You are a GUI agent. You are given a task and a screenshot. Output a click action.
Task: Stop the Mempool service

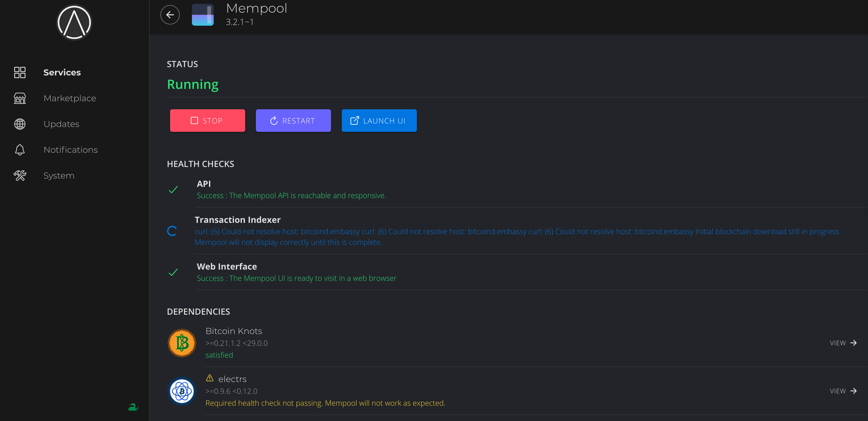pos(207,121)
